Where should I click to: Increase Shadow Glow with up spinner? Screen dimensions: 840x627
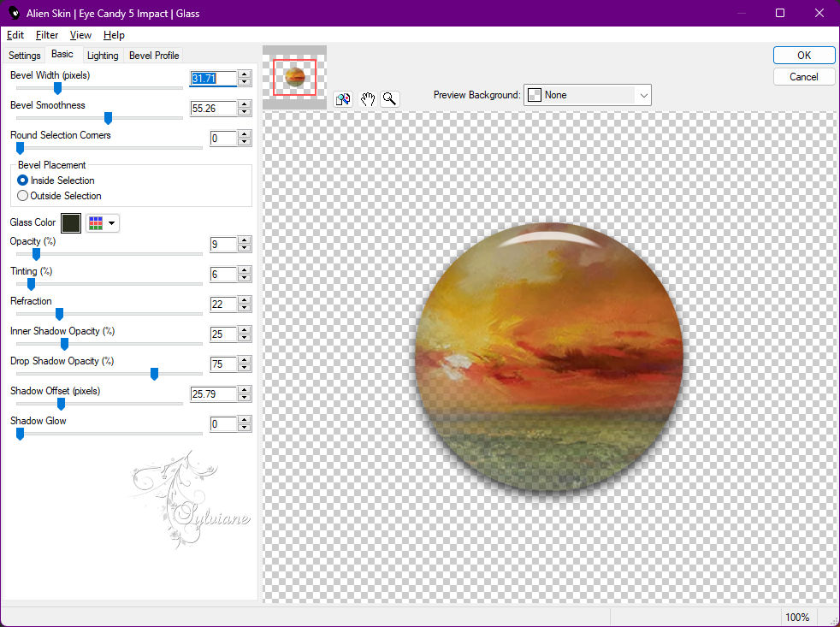[245, 421]
